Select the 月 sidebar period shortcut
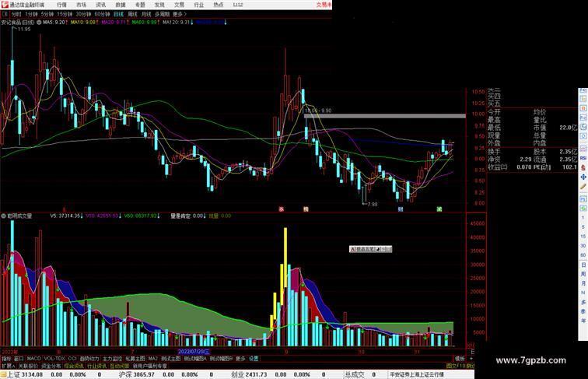Viewport: 588px width, 379px height. (x=583, y=283)
